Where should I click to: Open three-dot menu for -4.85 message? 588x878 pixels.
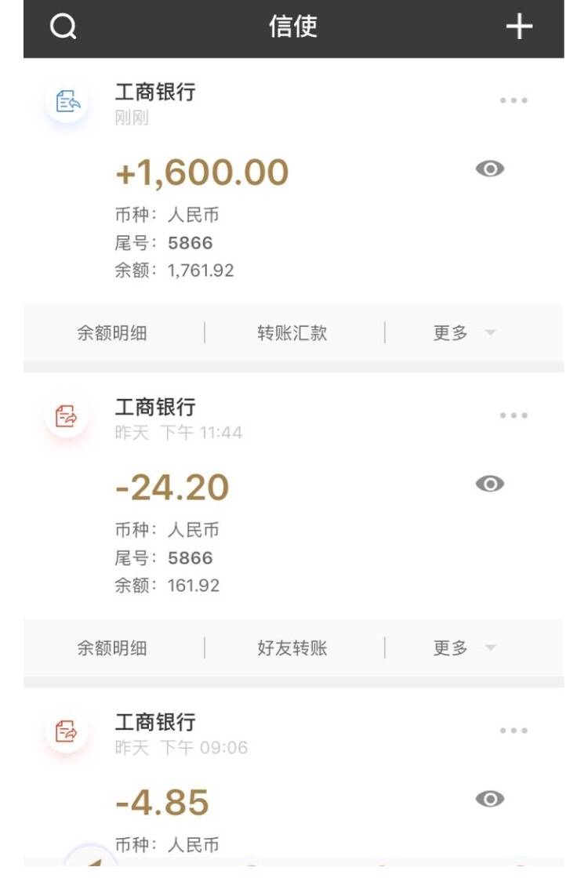514,730
